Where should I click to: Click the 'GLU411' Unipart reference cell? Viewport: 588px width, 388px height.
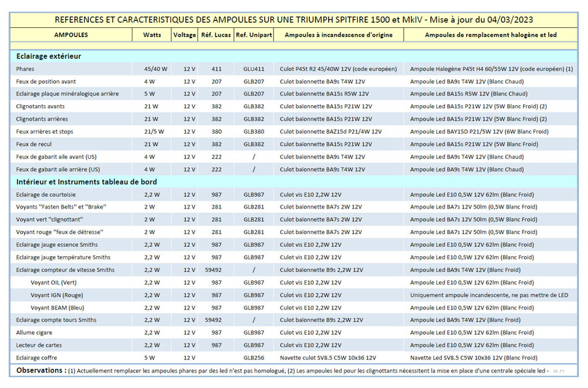254,69
